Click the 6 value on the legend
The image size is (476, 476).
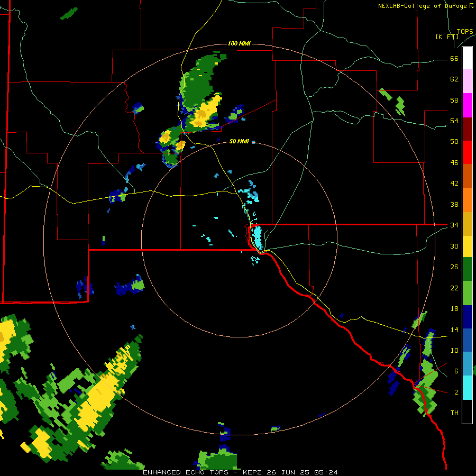point(456,371)
